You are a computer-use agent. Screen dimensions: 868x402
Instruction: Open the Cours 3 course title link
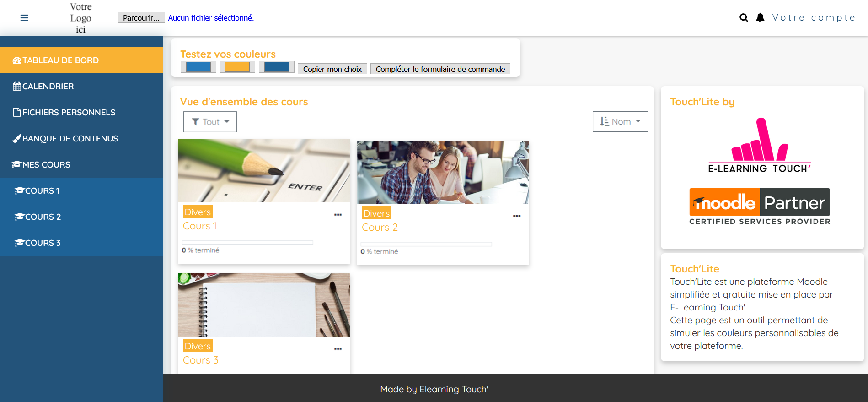(x=201, y=360)
